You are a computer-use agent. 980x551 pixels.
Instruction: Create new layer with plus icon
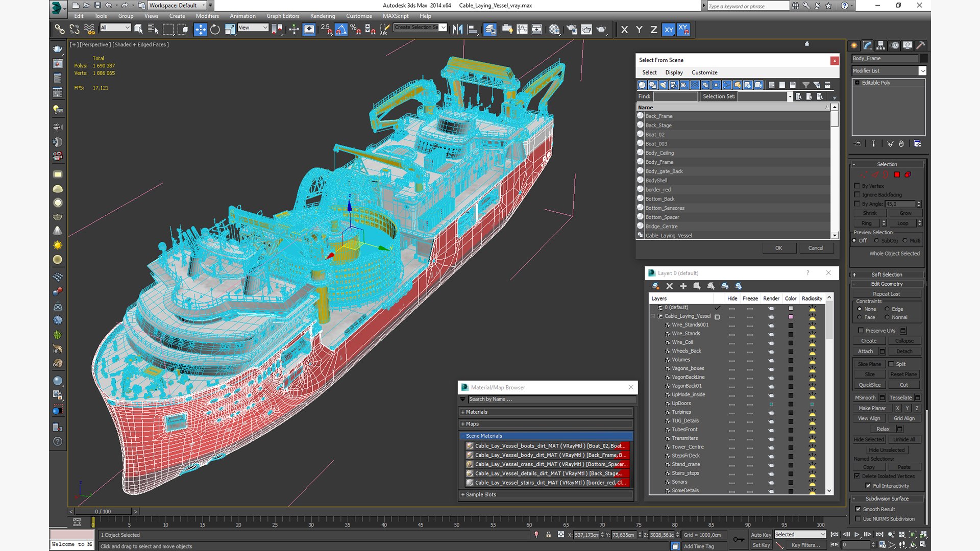pyautogui.click(x=683, y=286)
